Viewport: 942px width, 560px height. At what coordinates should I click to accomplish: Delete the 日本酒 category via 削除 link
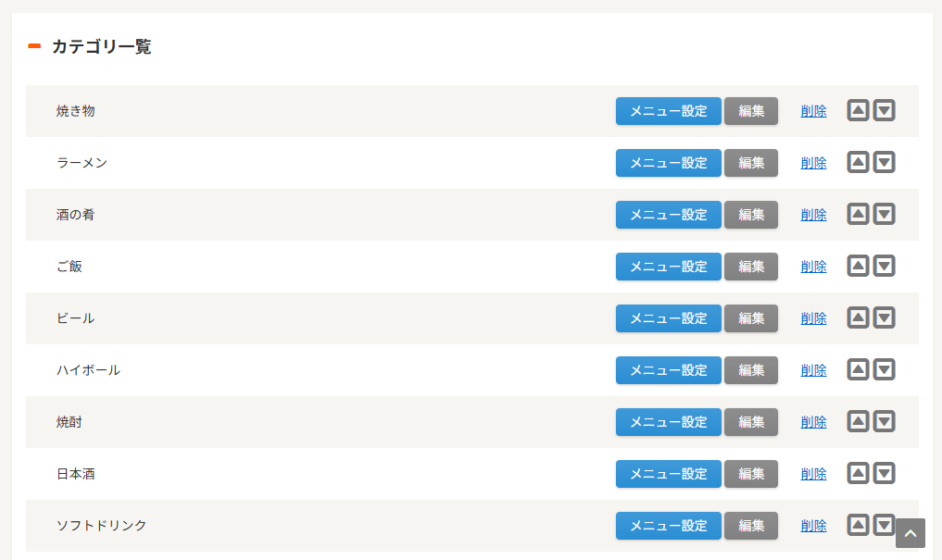click(813, 474)
